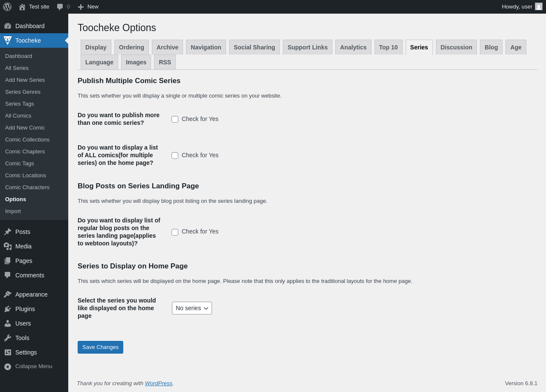Screen dimensions: 546x392
Task: Follow the WordPress link in the footer
Action: [158, 383]
